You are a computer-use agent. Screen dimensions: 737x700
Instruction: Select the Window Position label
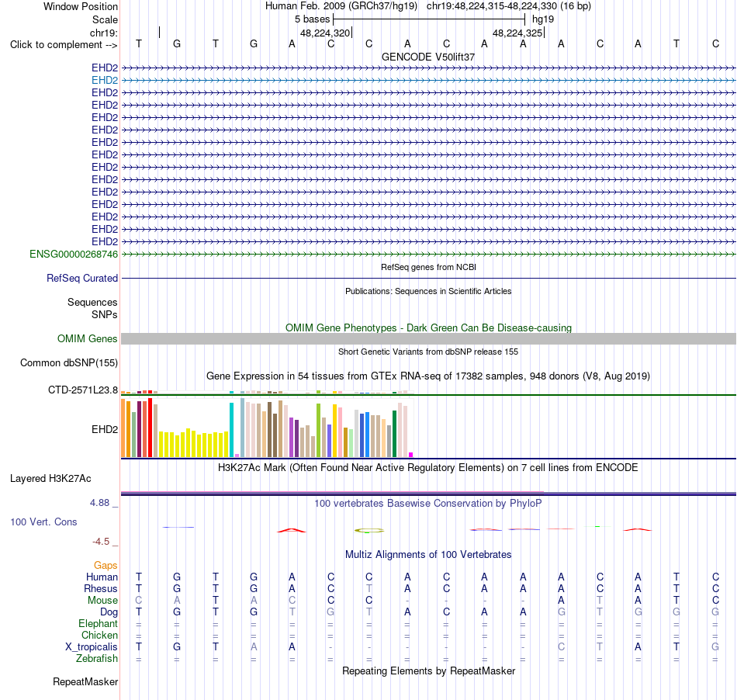tap(81, 6)
